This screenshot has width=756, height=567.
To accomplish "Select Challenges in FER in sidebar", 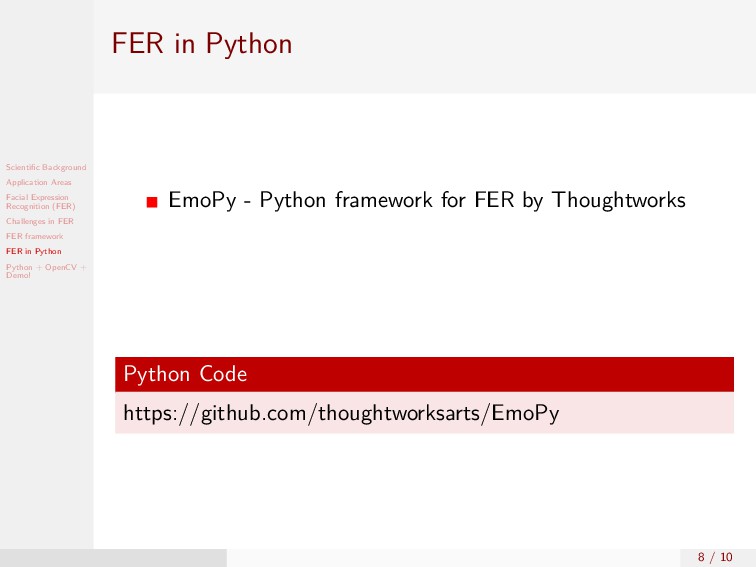I will pos(40,221).
